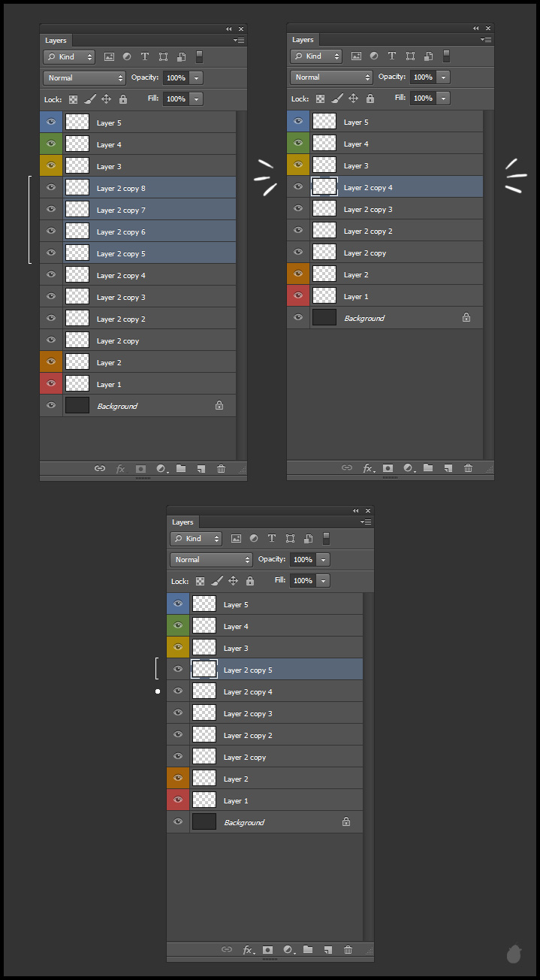Open panel flyout menu in bottom panel
This screenshot has height=980, width=540.
[x=366, y=522]
